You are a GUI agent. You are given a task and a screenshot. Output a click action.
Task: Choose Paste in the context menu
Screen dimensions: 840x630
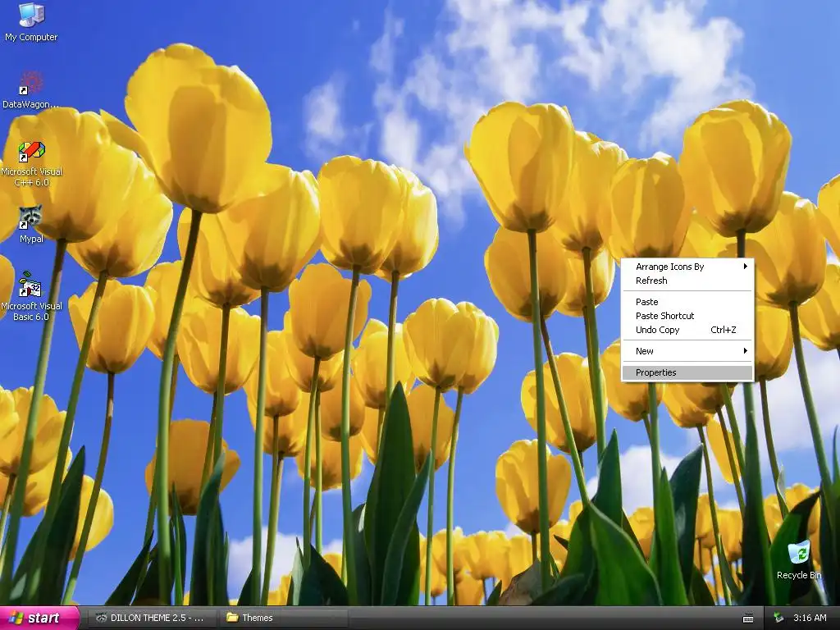[x=687, y=302]
